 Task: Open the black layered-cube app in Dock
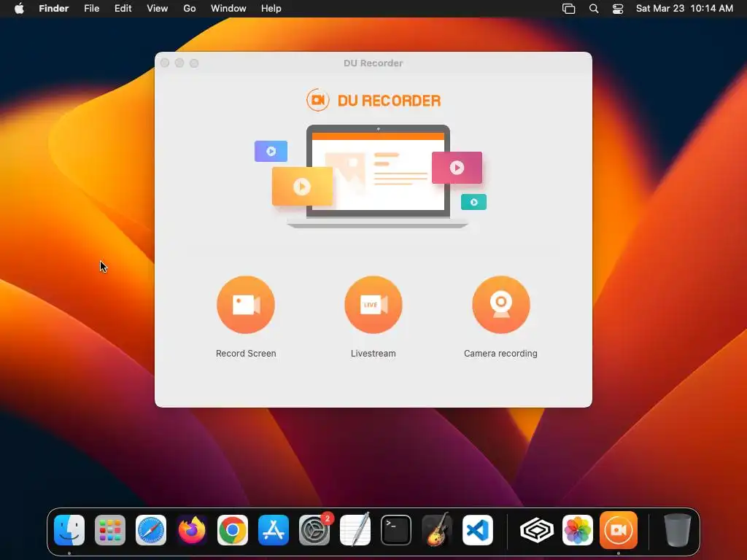click(537, 530)
